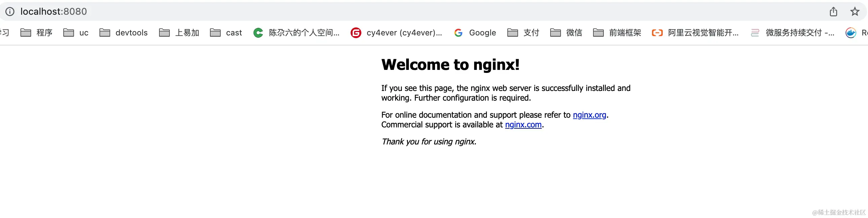Open the 上易加 bookmark folder

click(x=179, y=33)
